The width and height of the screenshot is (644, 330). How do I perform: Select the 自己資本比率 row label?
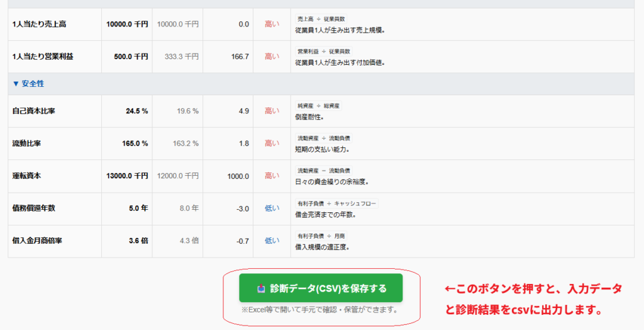click(34, 111)
